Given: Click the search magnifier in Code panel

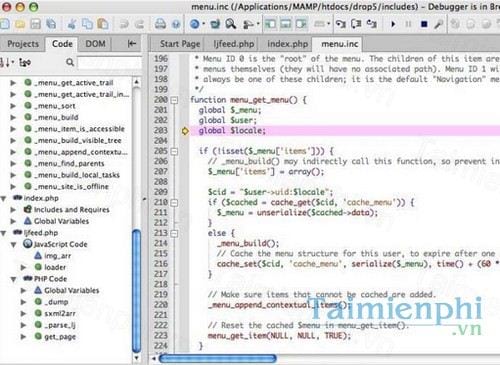Looking at the screenshot, I should click(70, 62).
